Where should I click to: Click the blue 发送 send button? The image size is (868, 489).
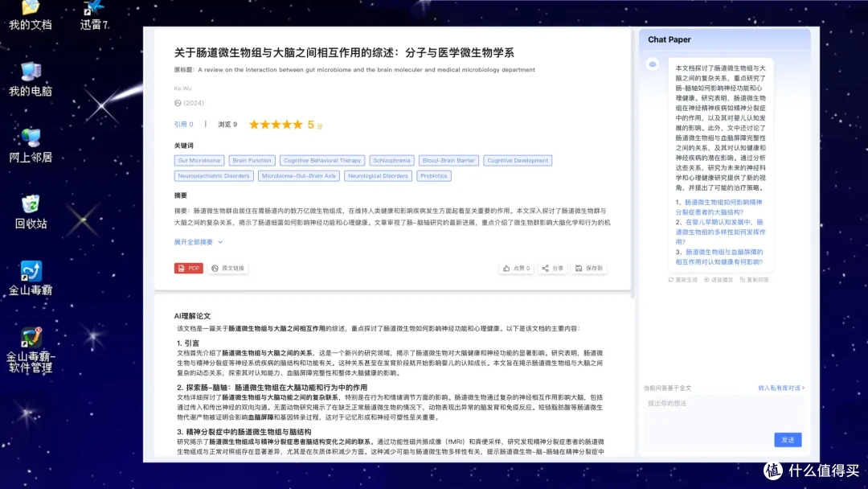pyautogui.click(x=788, y=440)
